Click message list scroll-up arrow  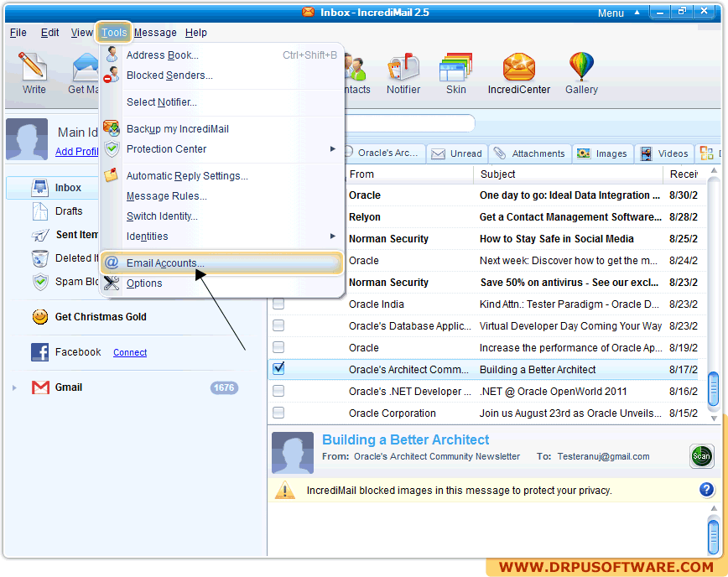tap(714, 171)
